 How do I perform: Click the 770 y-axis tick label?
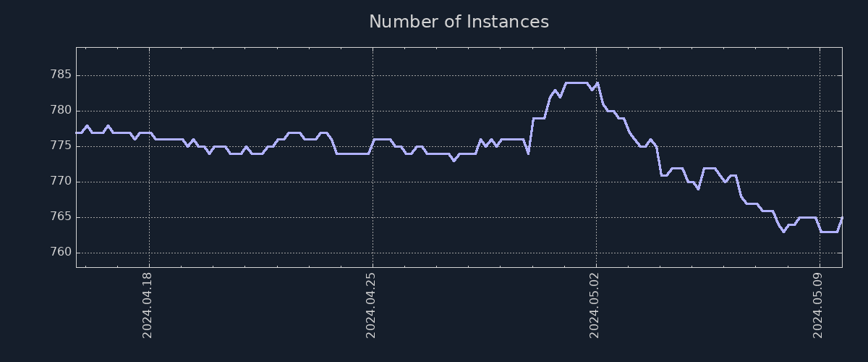[x=59, y=182]
